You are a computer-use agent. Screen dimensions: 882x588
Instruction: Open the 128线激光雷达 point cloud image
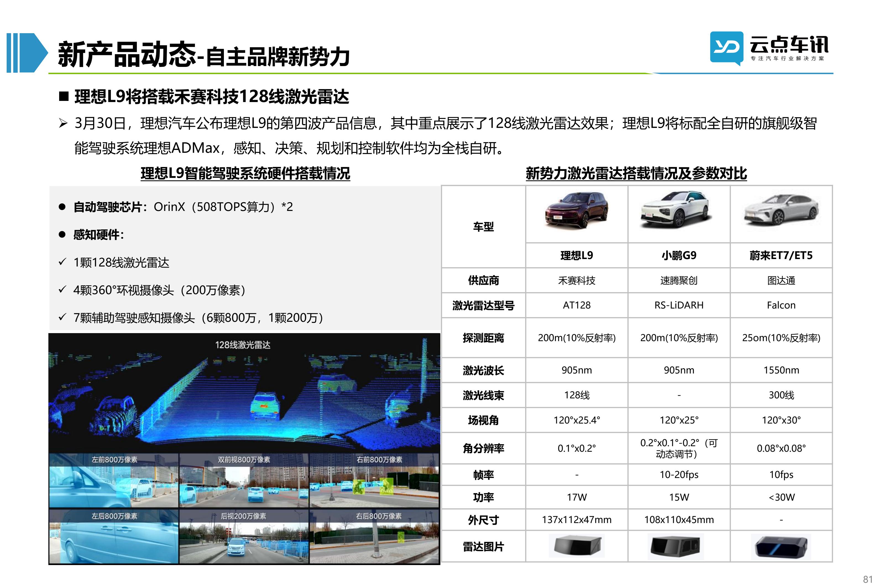click(x=244, y=393)
